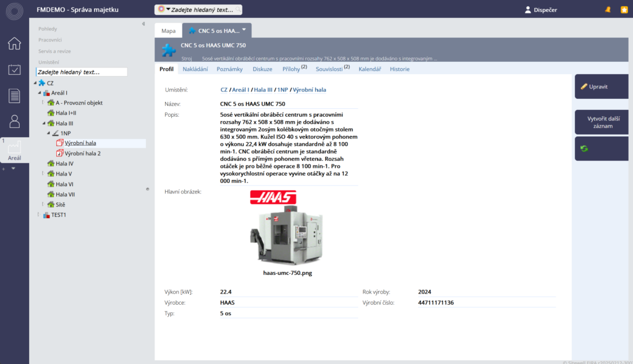Select Výrobní hala 2 in tree

83,153
